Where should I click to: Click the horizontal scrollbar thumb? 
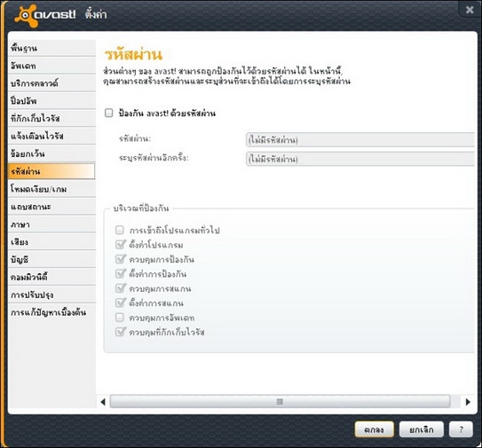(280, 402)
